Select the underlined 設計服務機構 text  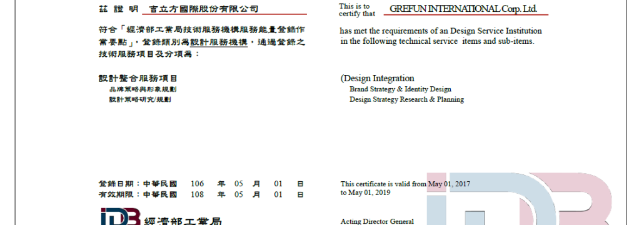(218, 42)
